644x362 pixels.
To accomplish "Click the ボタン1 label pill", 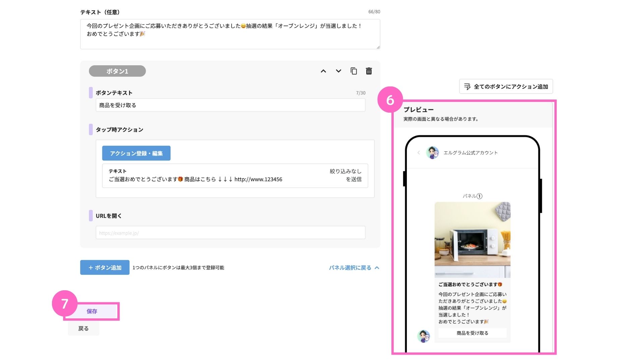I will pyautogui.click(x=117, y=71).
